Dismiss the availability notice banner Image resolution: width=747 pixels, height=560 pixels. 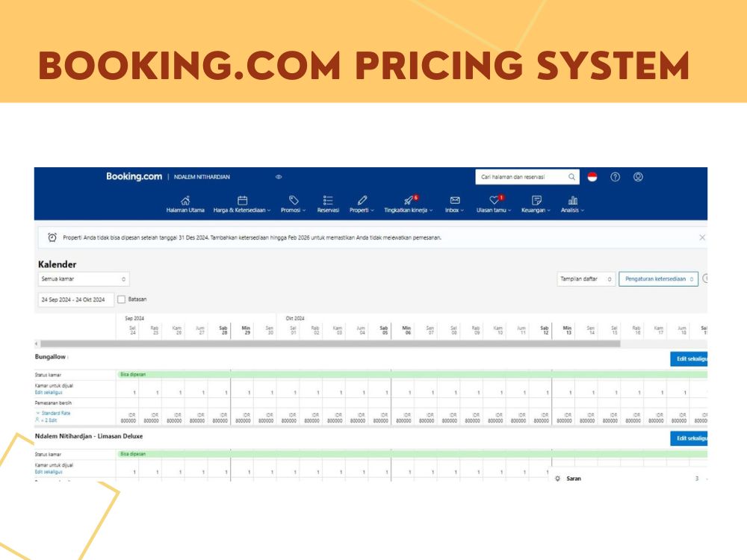pos(701,237)
